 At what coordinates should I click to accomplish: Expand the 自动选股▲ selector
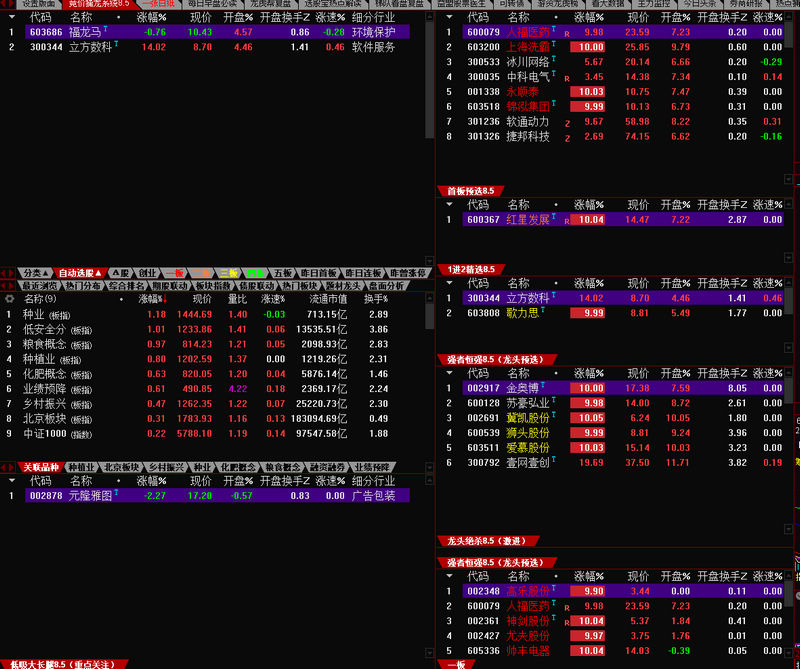(79, 273)
